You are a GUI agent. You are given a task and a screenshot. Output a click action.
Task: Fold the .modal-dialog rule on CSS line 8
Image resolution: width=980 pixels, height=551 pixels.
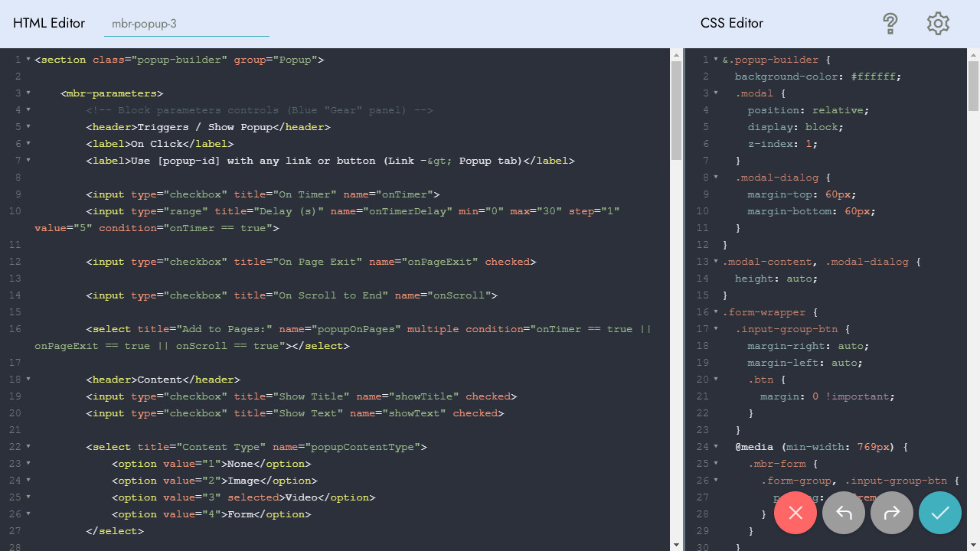click(716, 178)
